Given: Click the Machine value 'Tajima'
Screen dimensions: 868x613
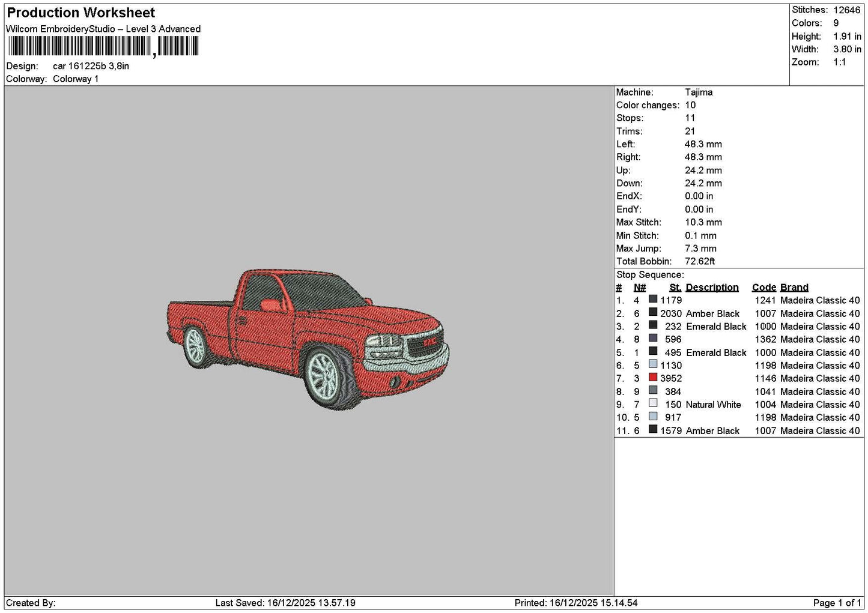Looking at the screenshot, I should click(699, 92).
